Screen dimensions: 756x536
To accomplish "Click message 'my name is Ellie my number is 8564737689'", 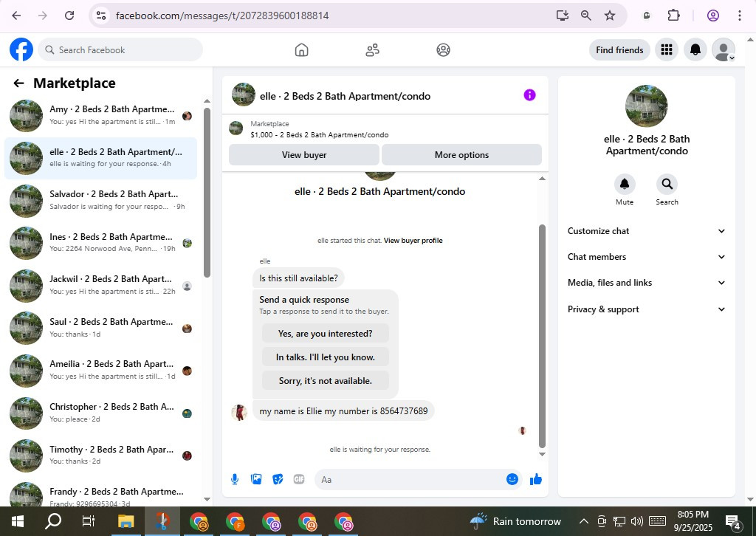I will pyautogui.click(x=343, y=411).
